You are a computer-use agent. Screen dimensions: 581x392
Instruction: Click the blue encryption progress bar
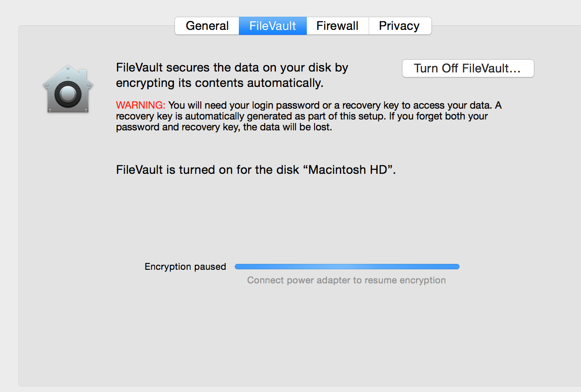click(x=347, y=267)
